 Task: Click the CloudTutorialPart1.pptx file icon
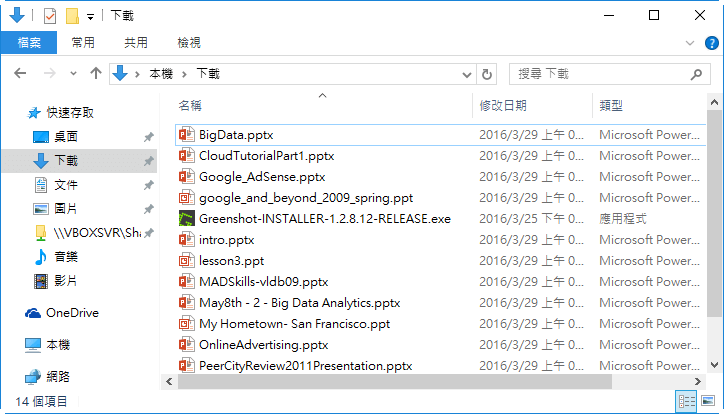187,156
